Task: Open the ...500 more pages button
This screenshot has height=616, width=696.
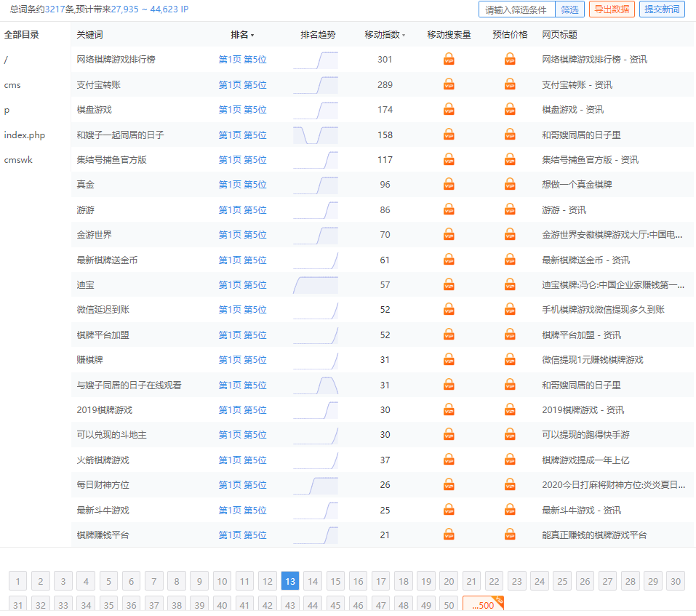Action: tap(482, 605)
